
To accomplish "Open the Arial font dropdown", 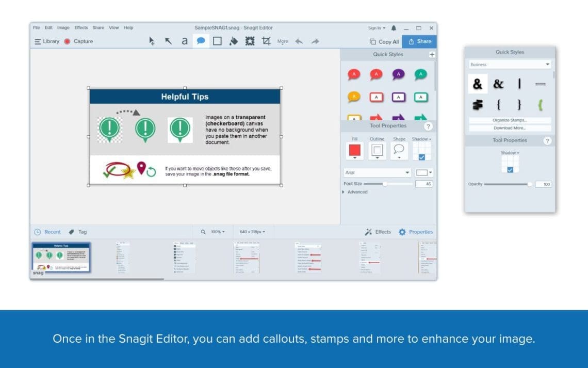I will tap(377, 172).
